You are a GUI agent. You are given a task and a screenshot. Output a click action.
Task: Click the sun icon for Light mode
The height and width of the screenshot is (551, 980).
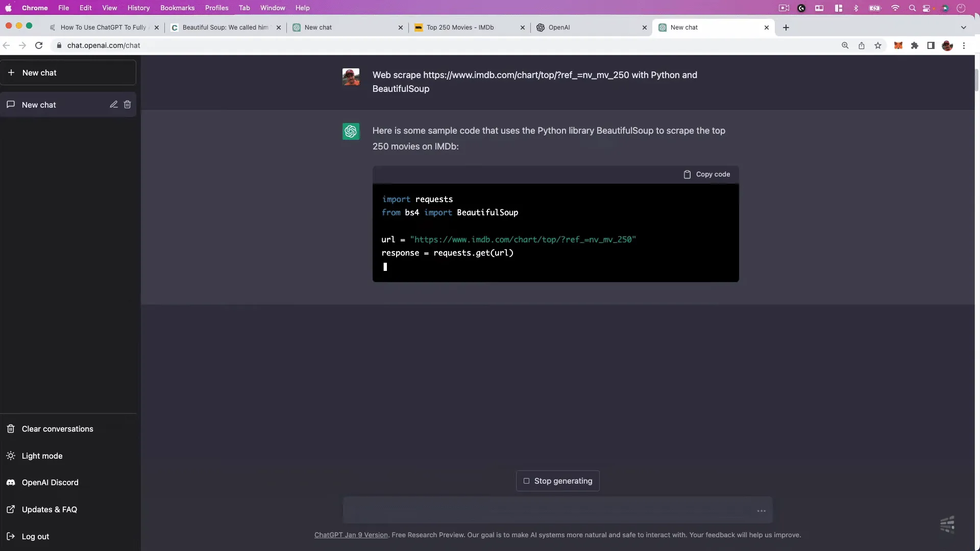point(11,456)
